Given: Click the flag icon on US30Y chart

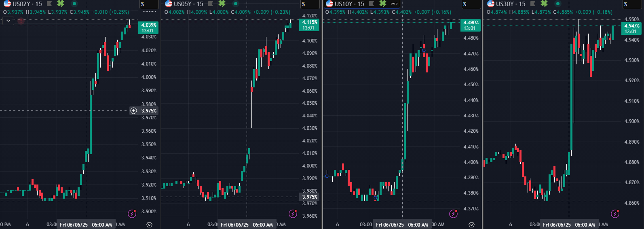Looking at the screenshot, I should point(533,4).
